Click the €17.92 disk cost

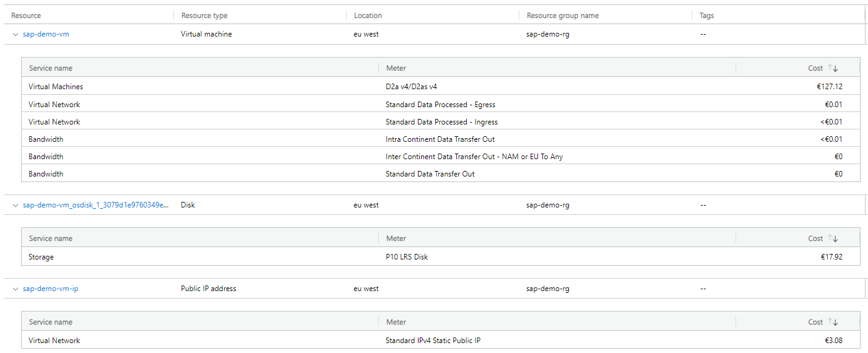831,257
